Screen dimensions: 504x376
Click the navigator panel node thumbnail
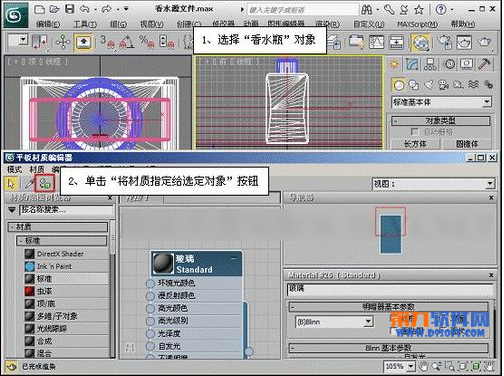(391, 234)
